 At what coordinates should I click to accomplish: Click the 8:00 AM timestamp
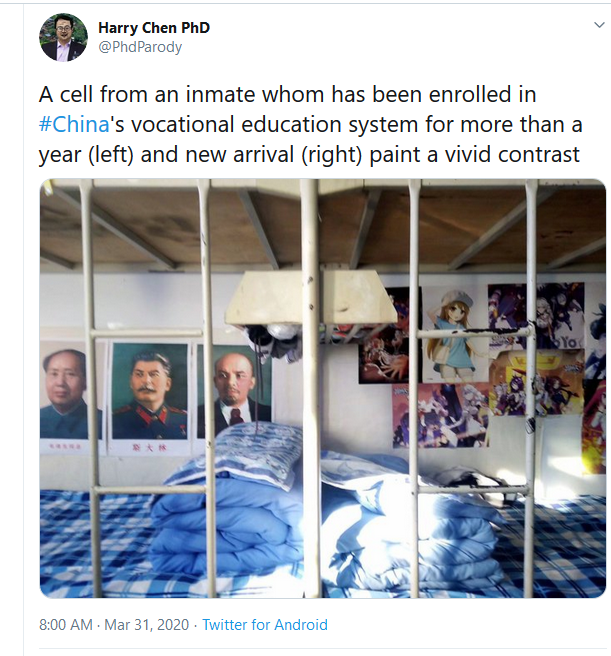coord(66,625)
